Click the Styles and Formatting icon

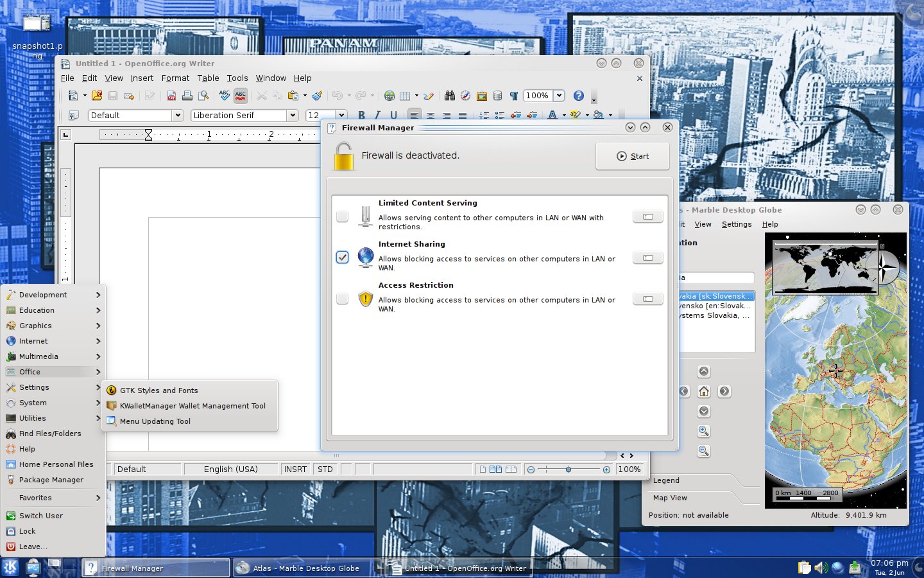tap(74, 115)
